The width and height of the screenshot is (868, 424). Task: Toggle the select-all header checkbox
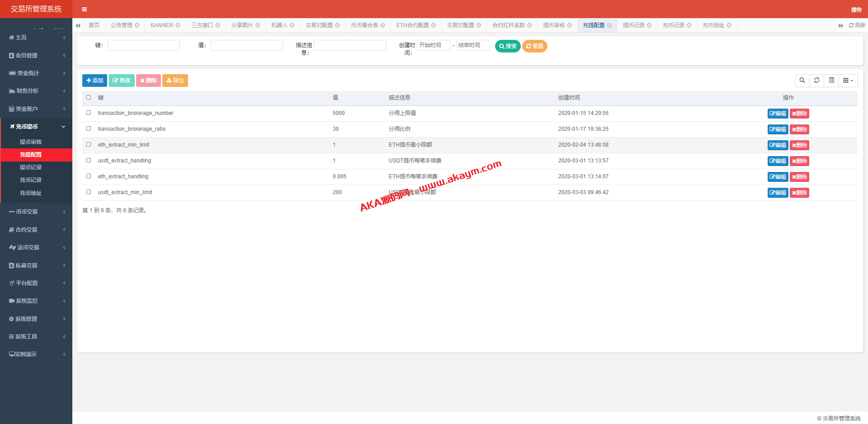click(89, 97)
